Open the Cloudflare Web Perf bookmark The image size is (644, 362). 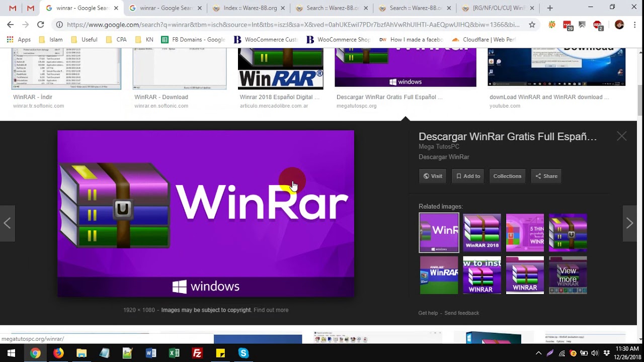(x=484, y=40)
